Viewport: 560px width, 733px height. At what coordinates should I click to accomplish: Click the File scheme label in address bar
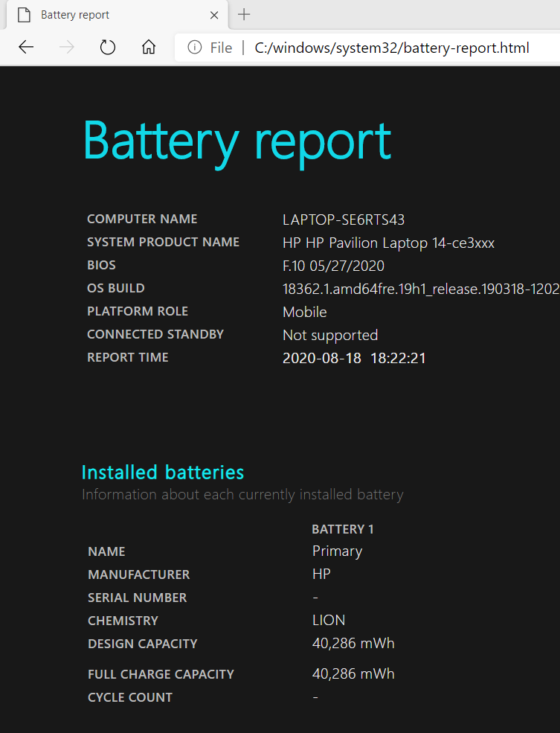click(x=221, y=48)
